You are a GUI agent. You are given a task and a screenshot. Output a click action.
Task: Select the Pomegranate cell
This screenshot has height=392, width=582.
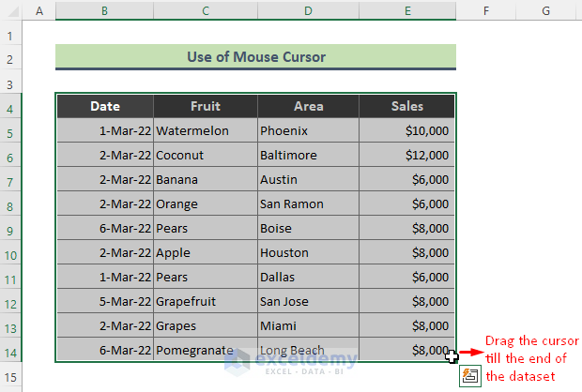click(x=206, y=351)
